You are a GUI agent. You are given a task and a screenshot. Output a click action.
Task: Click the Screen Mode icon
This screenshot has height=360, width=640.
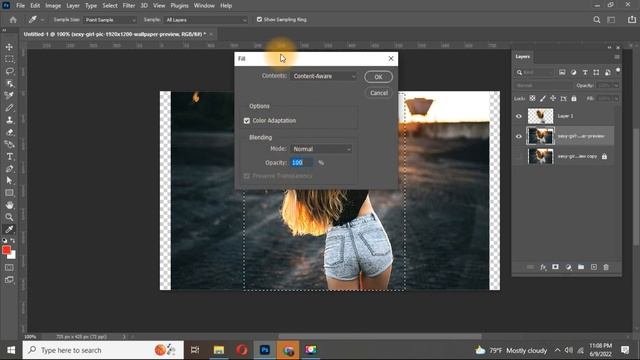pos(9,280)
